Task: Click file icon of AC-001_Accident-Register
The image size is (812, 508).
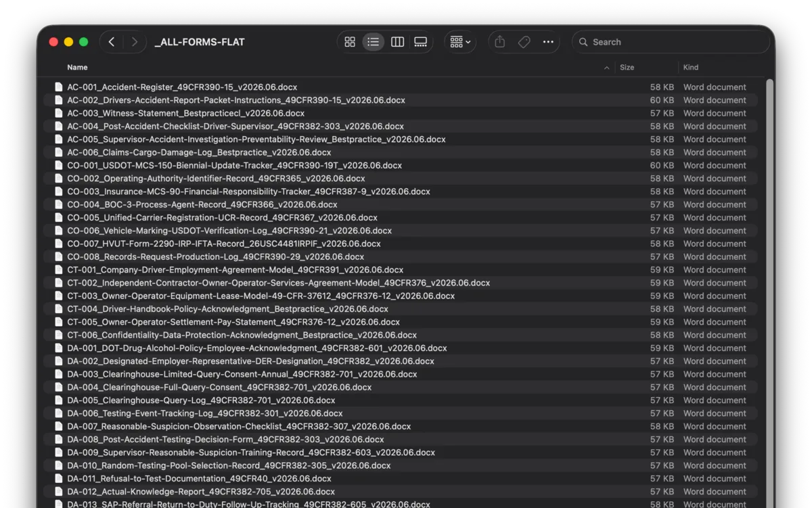Action: (x=59, y=87)
